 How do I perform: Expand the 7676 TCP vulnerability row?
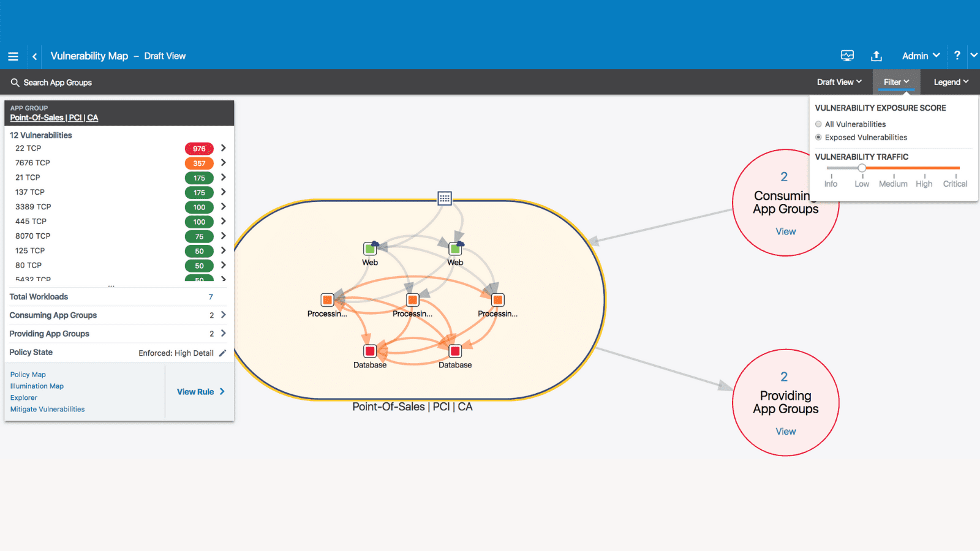point(224,163)
